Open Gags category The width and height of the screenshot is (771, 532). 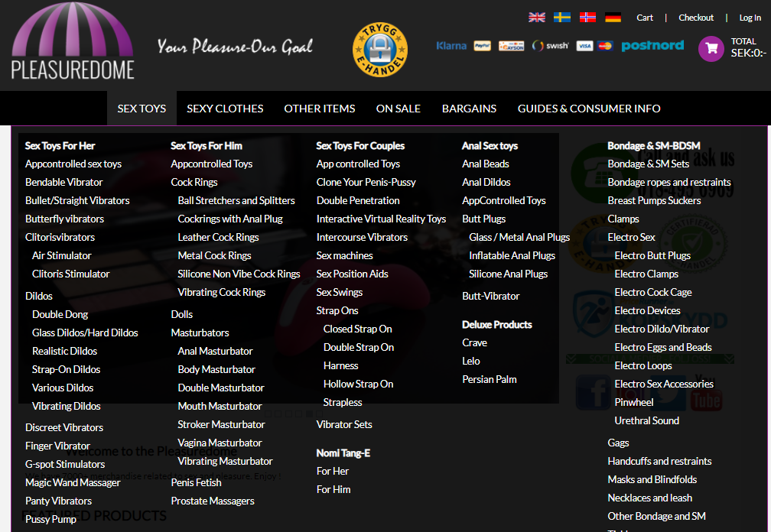click(618, 443)
